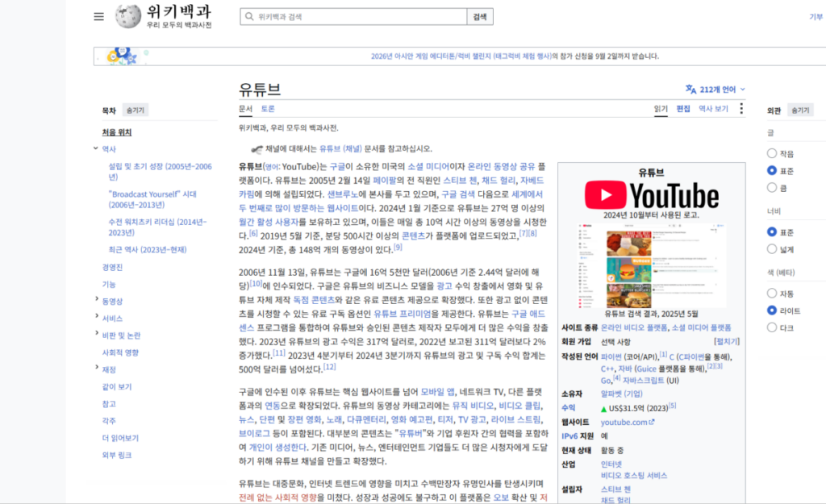This screenshot has width=826, height=504.
Task: Focus the 위키백과 검색 input field
Action: tap(353, 17)
